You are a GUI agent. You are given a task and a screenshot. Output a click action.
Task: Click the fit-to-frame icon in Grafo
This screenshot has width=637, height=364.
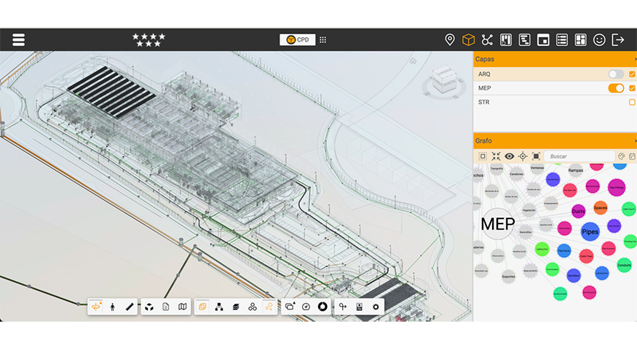[537, 156]
